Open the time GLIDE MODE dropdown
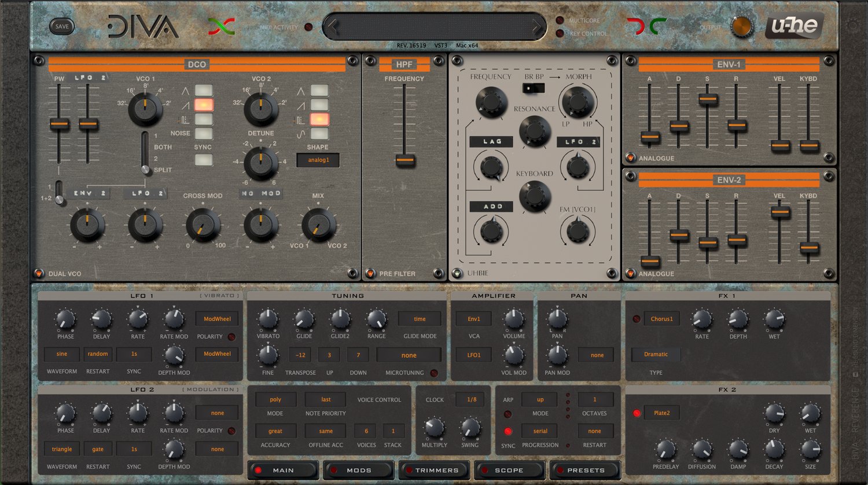868x485 pixels. [x=420, y=319]
